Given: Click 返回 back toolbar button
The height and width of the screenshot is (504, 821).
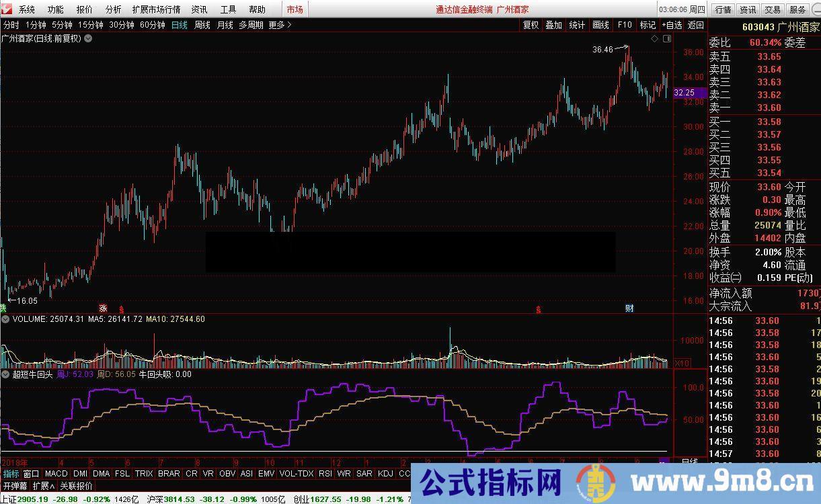Looking at the screenshot, I should [x=695, y=25].
